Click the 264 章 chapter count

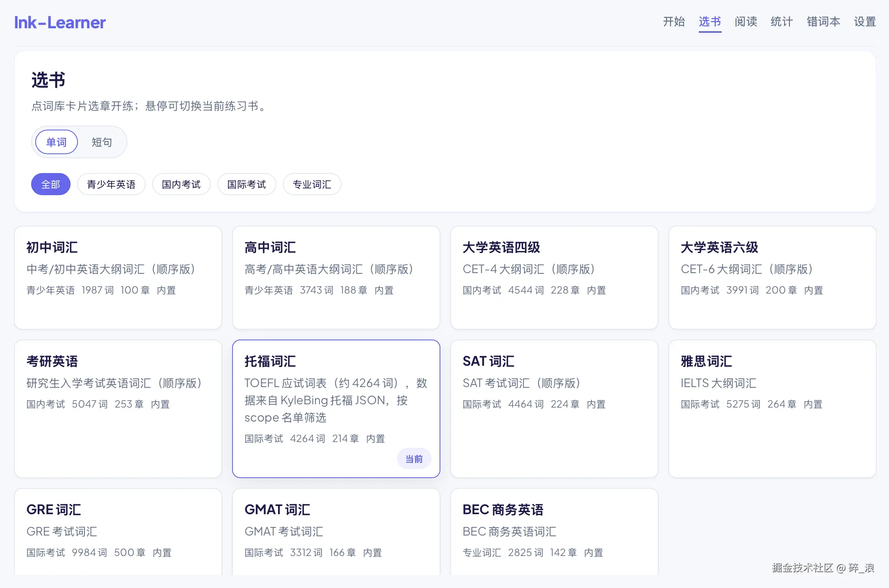point(782,404)
